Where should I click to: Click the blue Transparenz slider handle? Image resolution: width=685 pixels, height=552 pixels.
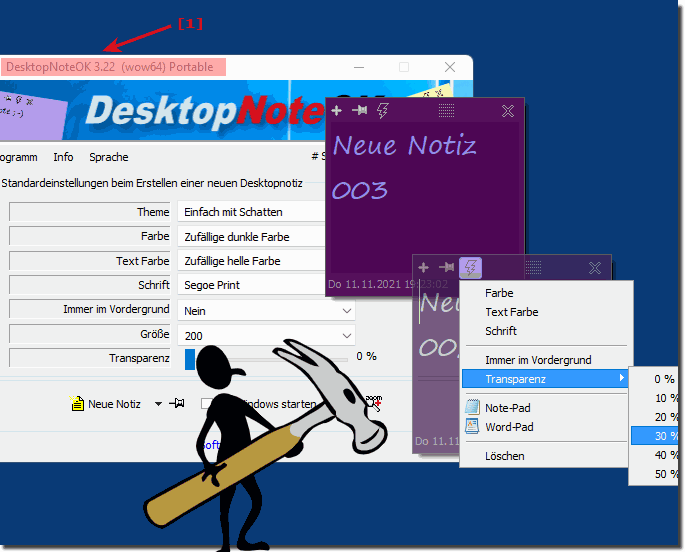click(x=190, y=359)
